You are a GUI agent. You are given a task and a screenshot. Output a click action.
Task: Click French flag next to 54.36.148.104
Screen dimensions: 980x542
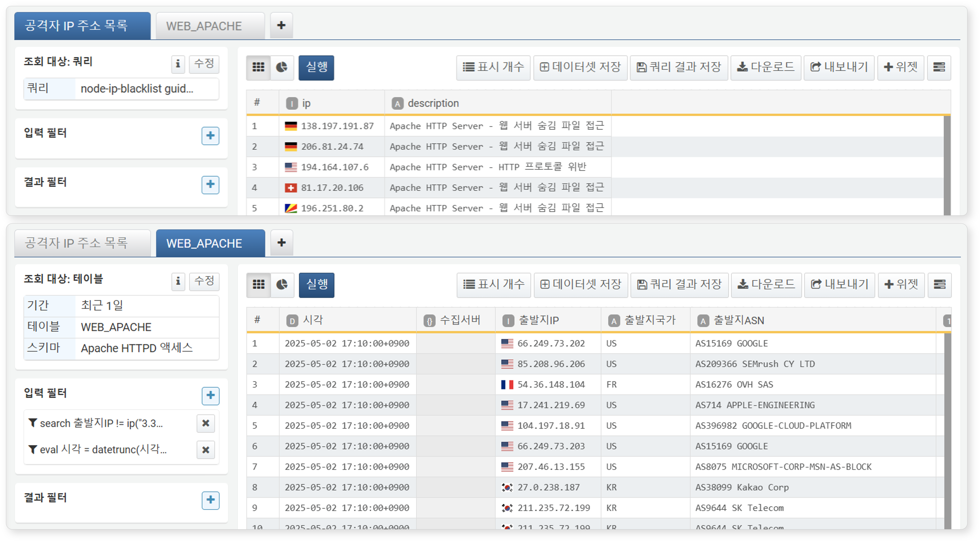(507, 385)
